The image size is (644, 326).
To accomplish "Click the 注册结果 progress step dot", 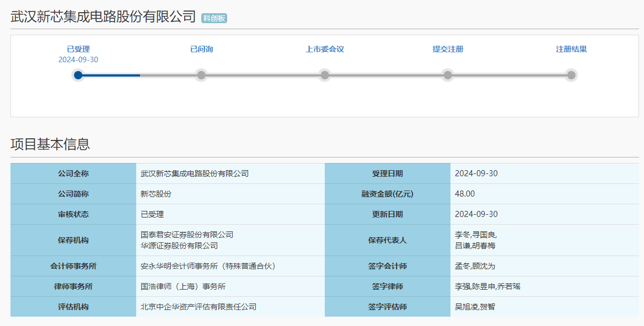I will tap(571, 75).
